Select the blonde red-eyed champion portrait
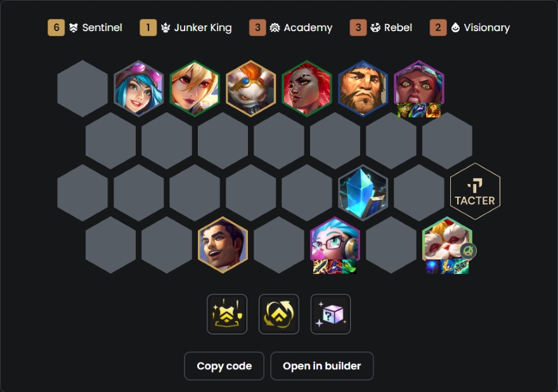The image size is (558, 392). (x=195, y=89)
